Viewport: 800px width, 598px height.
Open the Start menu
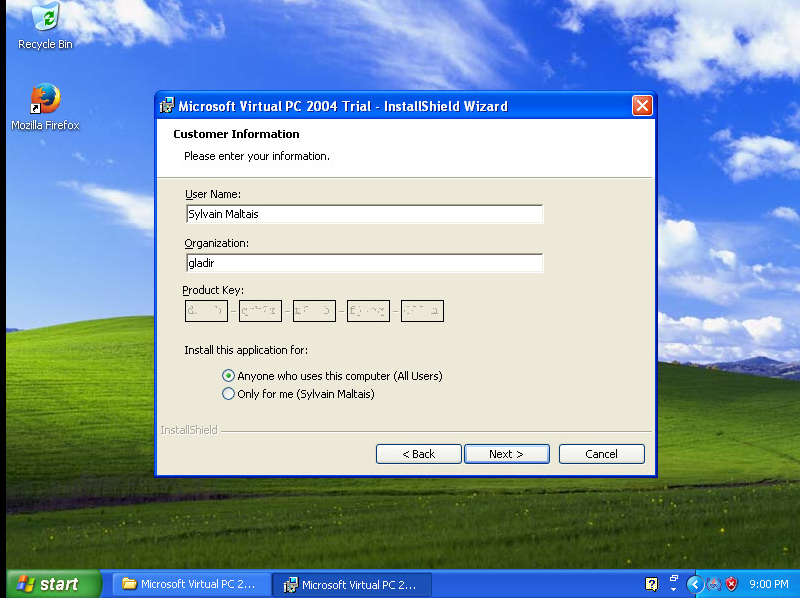pos(54,584)
